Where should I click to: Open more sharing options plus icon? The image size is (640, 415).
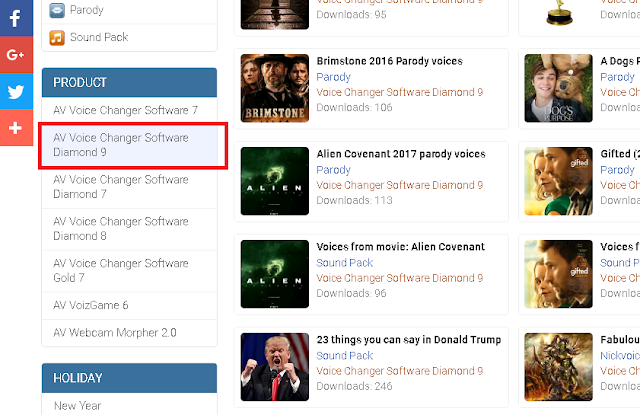16,128
